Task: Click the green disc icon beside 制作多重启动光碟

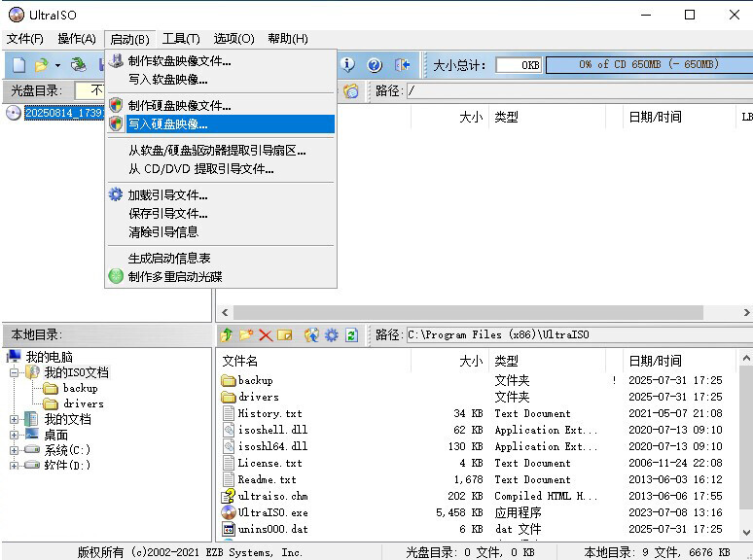Action: pos(116,276)
